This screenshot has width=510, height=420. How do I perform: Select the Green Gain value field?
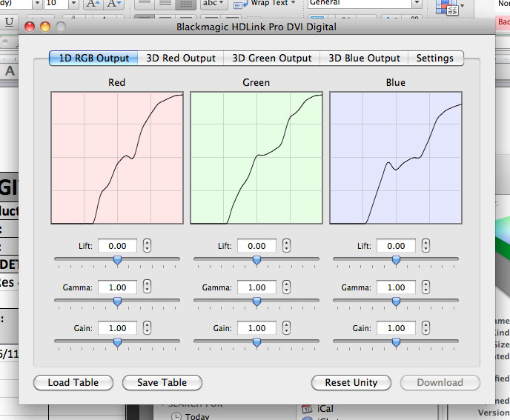(256, 328)
